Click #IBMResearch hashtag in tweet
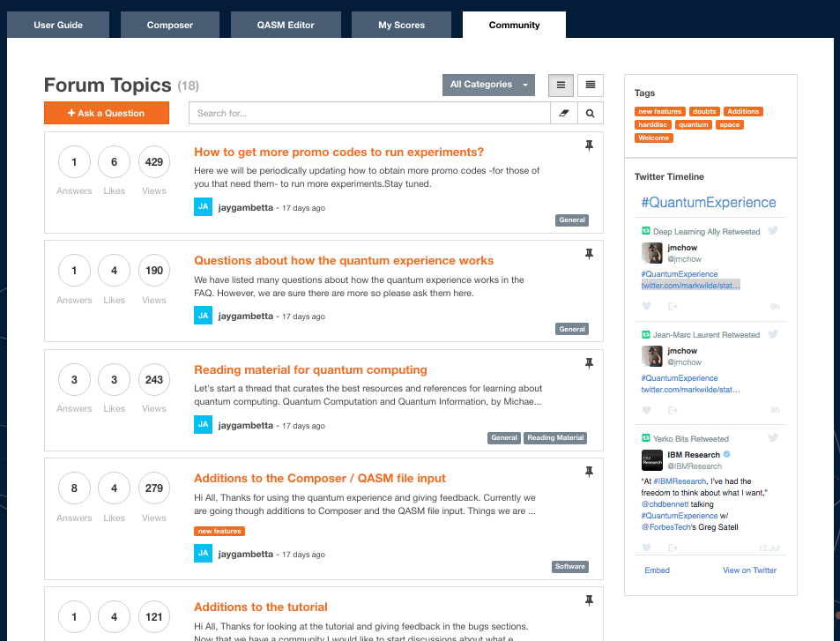 [680, 481]
